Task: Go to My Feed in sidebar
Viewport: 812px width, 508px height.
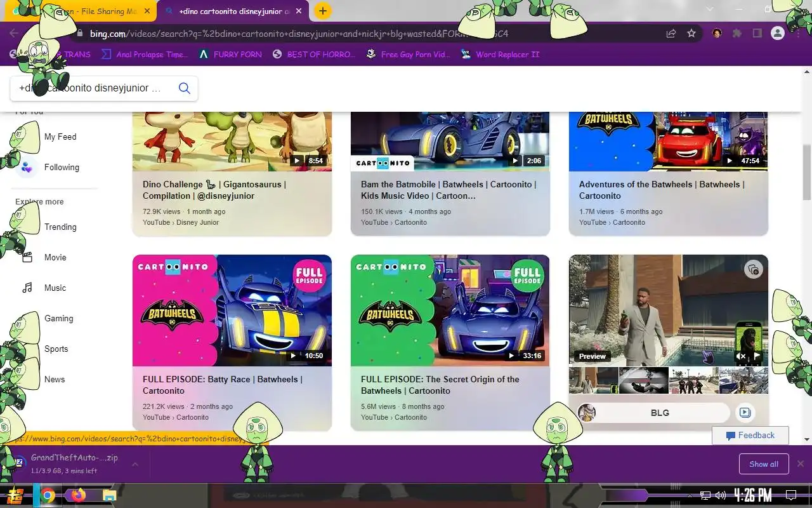Action: click(x=60, y=137)
